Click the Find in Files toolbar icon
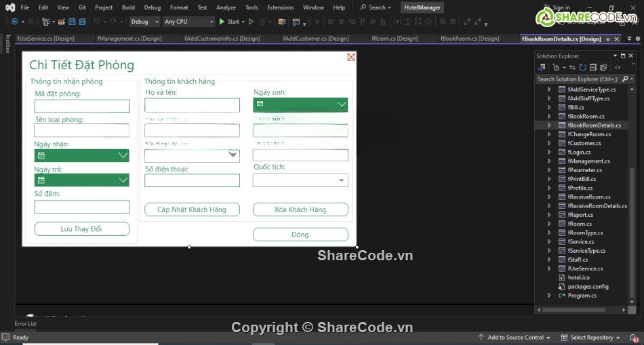644x345 pixels. point(282,22)
